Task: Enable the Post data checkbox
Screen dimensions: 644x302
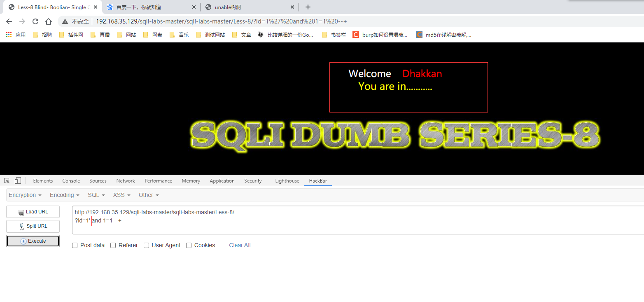Action: click(x=75, y=246)
